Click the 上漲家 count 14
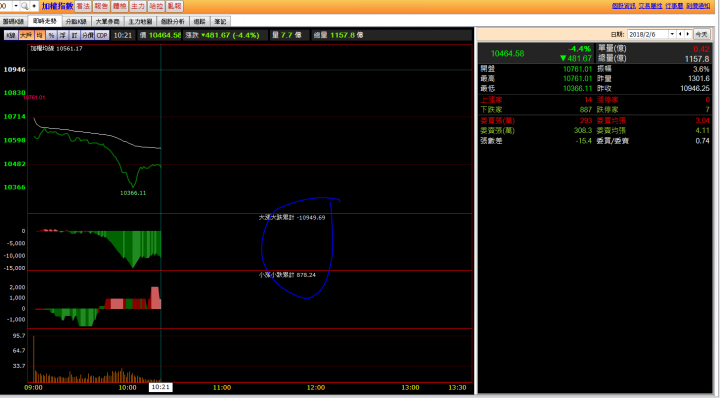 pyautogui.click(x=588, y=100)
